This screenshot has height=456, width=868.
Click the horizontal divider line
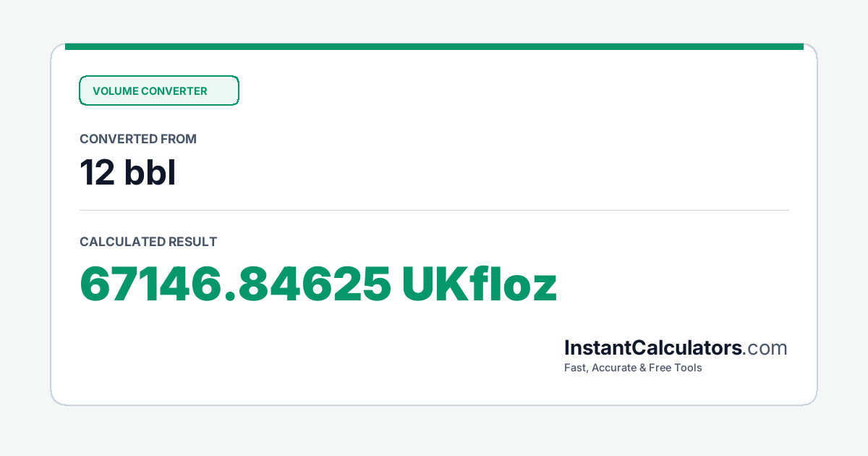pos(434,211)
